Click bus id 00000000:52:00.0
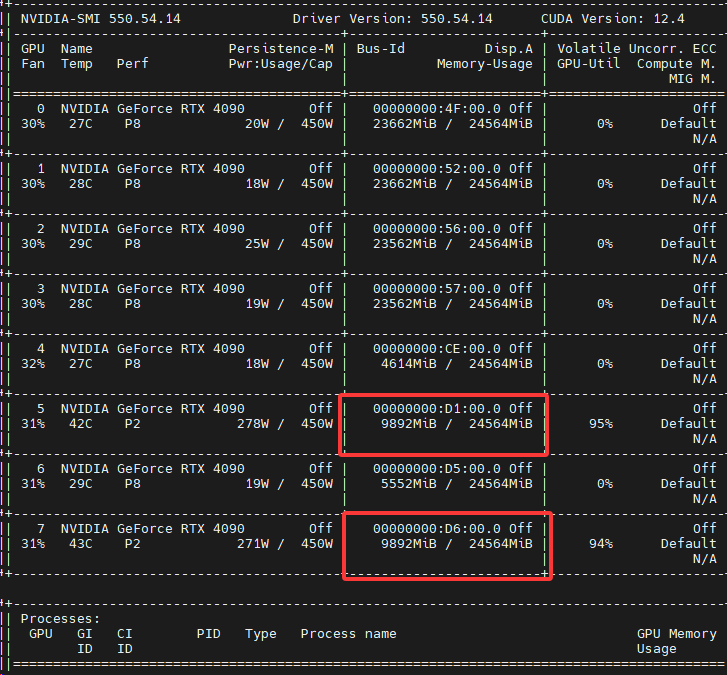This screenshot has width=727, height=675. tap(437, 169)
